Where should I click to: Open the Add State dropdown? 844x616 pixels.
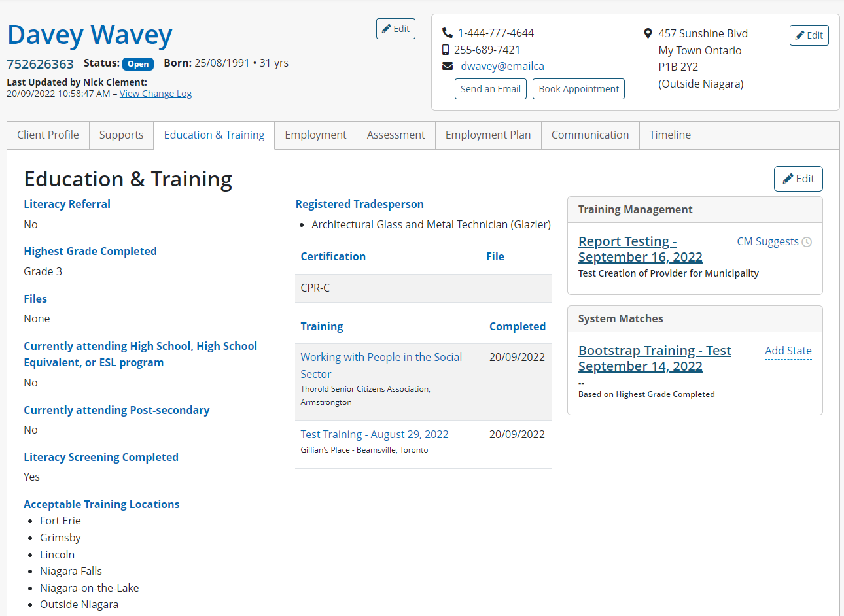(x=788, y=351)
